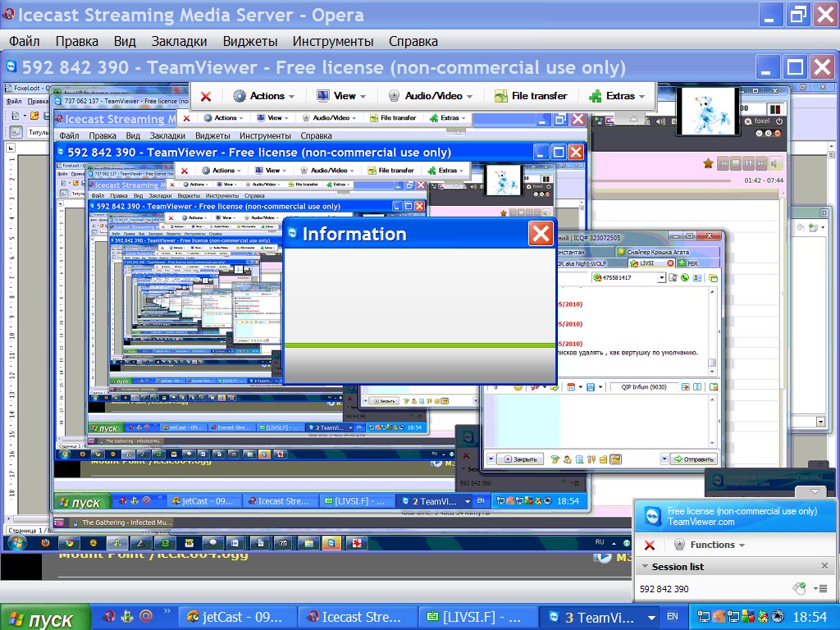Open the Actions menu in the large TeamViewer toolbar
Screen dimensions: 840x630
tap(264, 96)
